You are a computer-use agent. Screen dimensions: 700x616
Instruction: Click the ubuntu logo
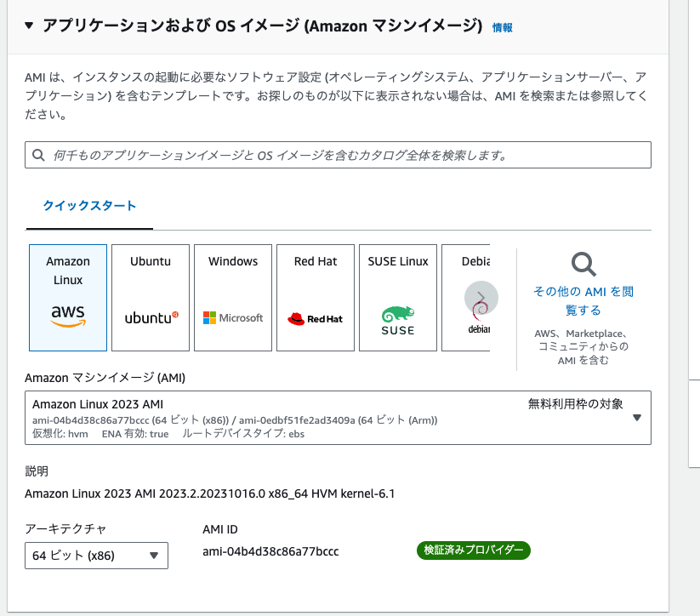(x=151, y=317)
